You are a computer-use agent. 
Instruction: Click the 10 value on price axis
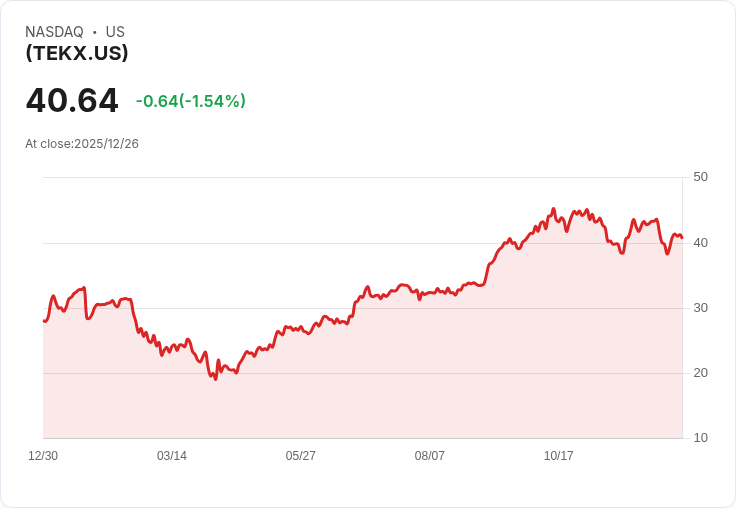700,437
